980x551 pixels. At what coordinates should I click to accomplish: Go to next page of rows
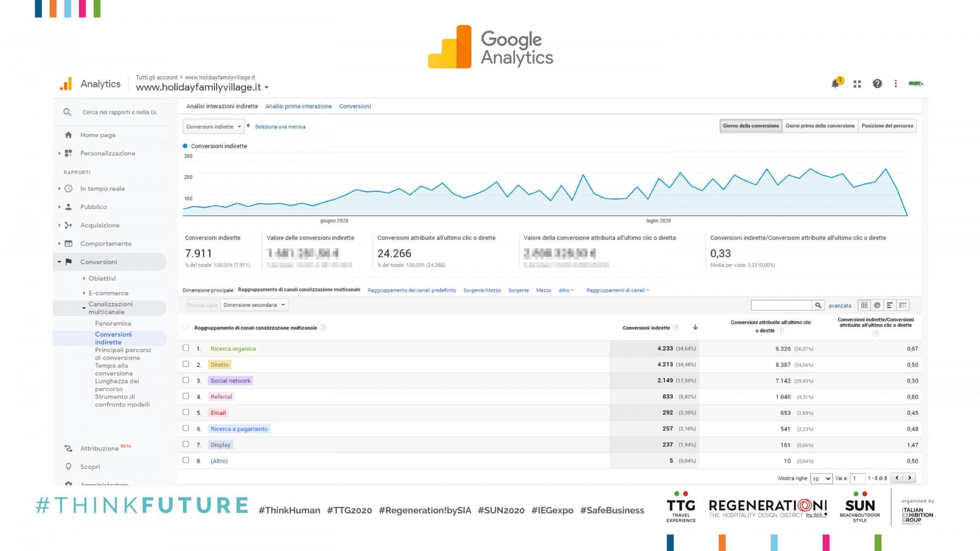click(x=909, y=478)
